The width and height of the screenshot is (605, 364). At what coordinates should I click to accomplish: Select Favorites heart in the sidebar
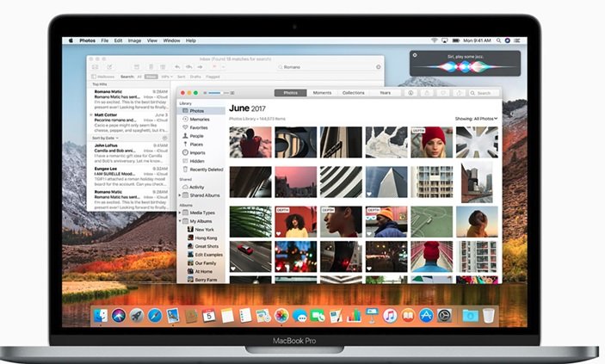(x=200, y=127)
